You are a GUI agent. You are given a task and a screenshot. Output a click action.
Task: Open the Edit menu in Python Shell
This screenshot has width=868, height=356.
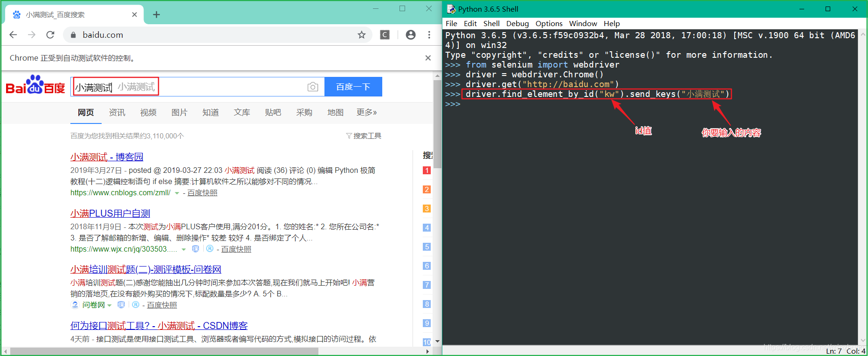[470, 24]
